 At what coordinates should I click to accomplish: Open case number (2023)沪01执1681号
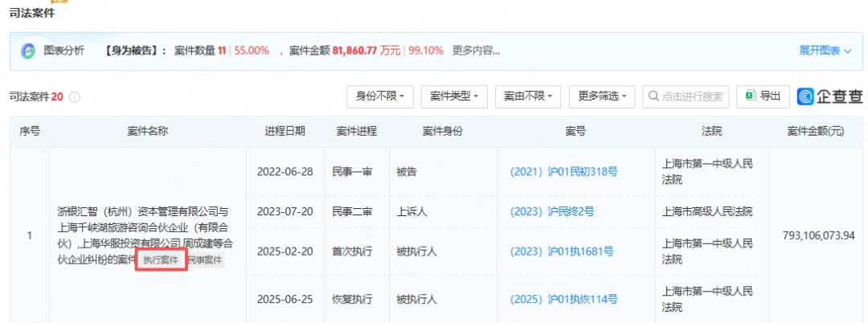562,251
